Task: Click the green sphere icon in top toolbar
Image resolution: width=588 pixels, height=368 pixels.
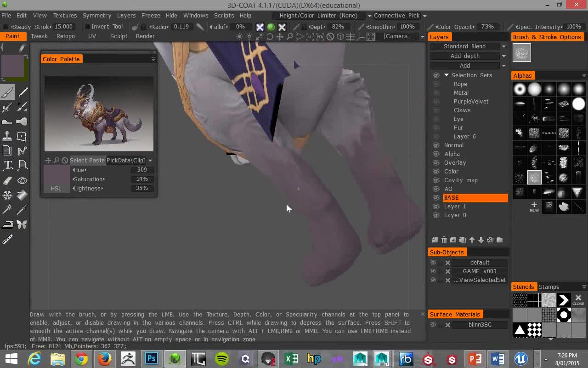Action: pyautogui.click(x=271, y=27)
